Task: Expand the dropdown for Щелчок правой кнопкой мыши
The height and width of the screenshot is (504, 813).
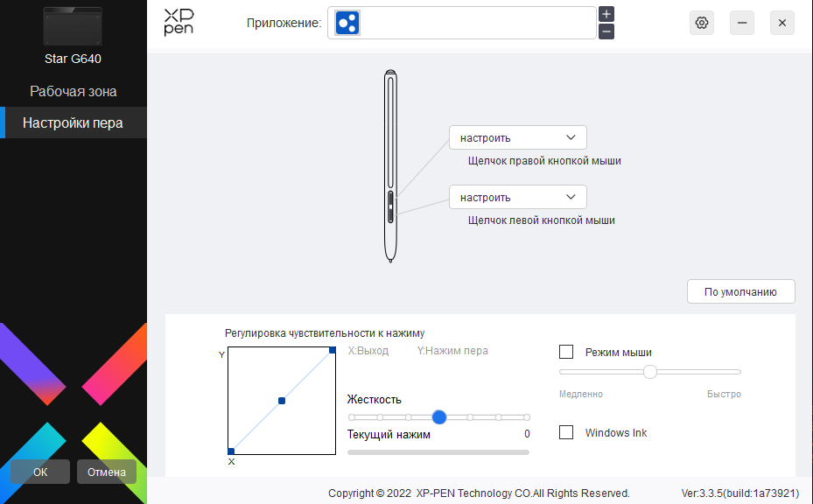Action: pyautogui.click(x=517, y=138)
